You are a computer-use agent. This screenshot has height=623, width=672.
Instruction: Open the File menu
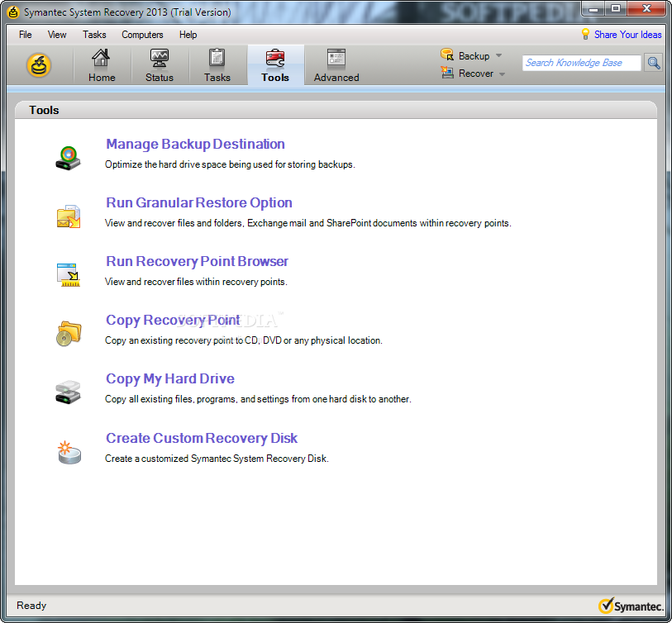26,35
